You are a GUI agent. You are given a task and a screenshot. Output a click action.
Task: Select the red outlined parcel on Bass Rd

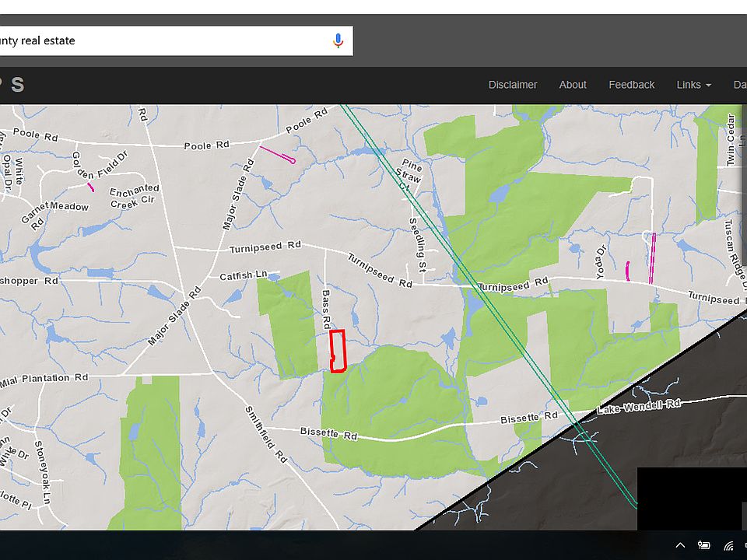coord(337,351)
